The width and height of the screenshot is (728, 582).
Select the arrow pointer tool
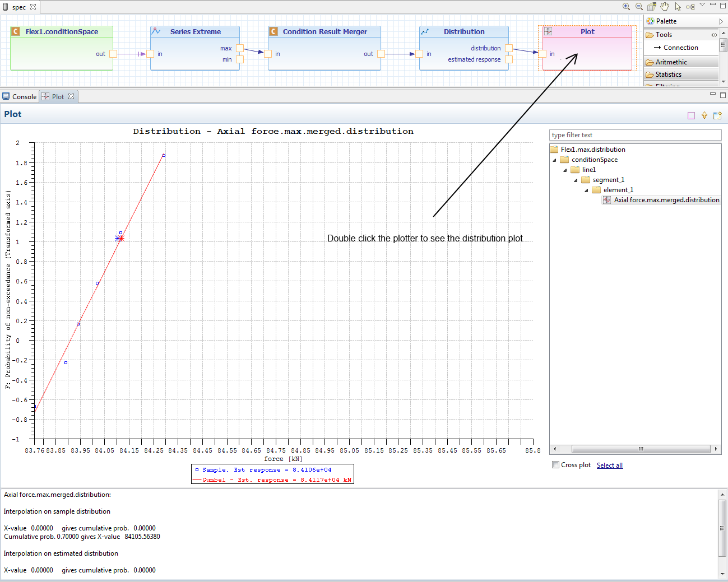click(678, 7)
